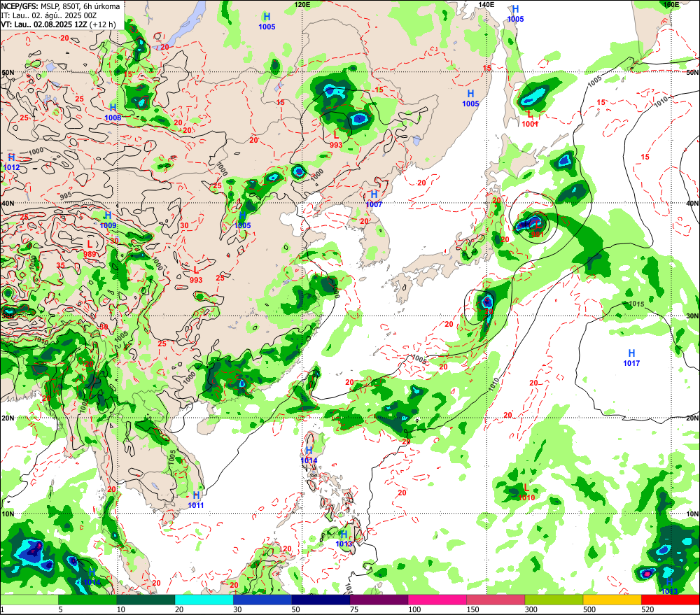
Task: Click the high pressure label H 1008
Action: click(x=113, y=113)
